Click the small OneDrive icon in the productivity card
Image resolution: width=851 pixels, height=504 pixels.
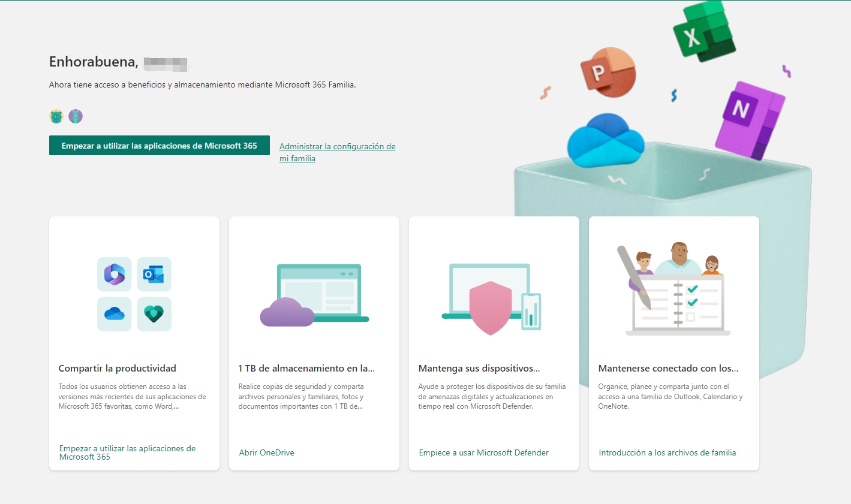pos(115,314)
